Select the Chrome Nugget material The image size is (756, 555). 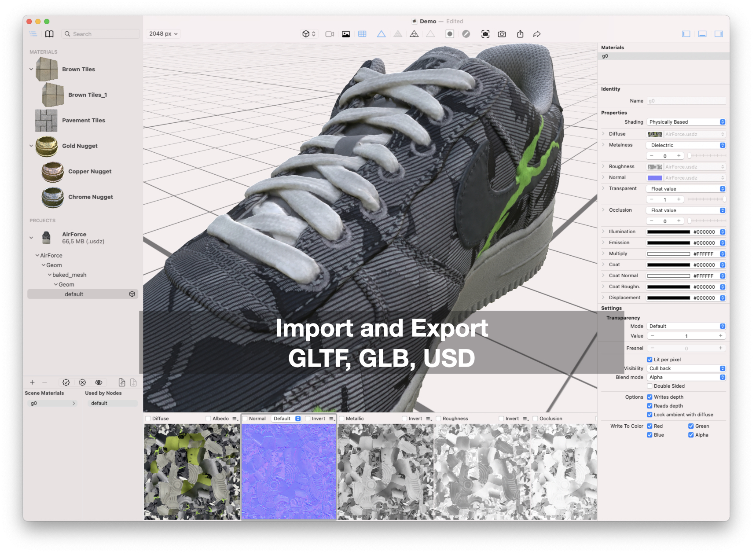click(x=90, y=197)
